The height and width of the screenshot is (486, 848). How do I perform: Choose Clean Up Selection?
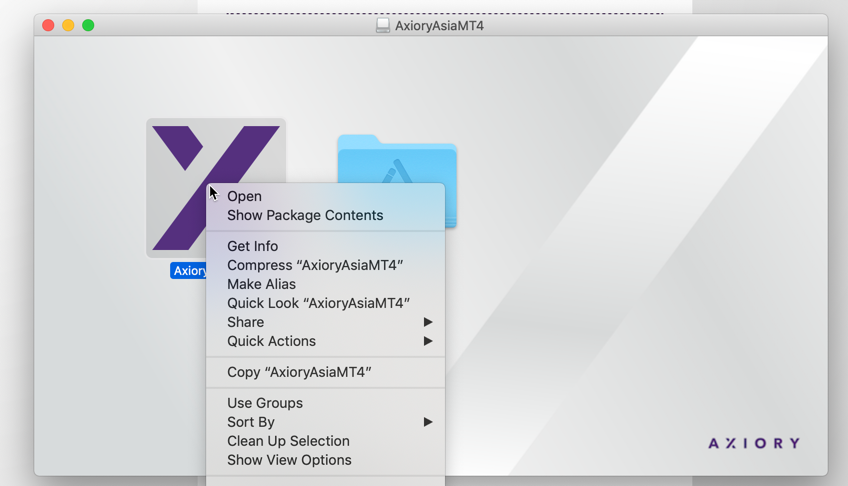pyautogui.click(x=326, y=441)
